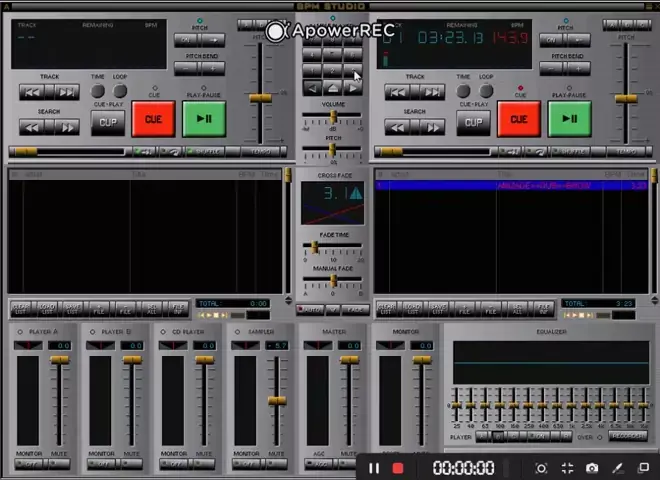Pause the ApowerREC screen recording

pyautogui.click(x=374, y=467)
